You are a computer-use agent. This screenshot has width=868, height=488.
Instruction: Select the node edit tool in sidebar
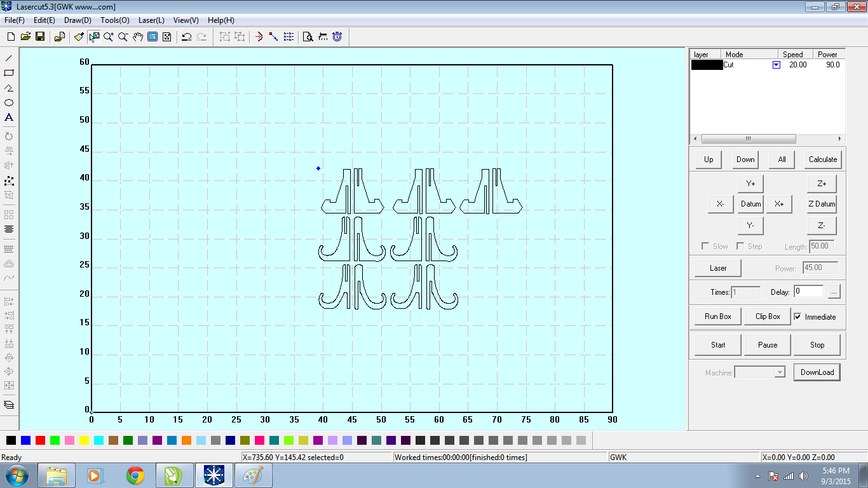tap(9, 181)
